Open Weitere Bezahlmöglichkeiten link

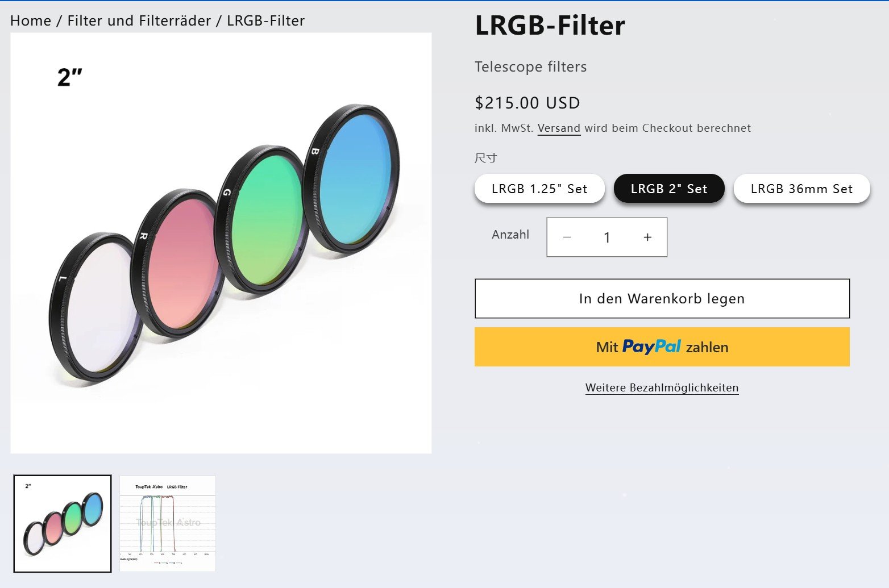click(x=662, y=387)
